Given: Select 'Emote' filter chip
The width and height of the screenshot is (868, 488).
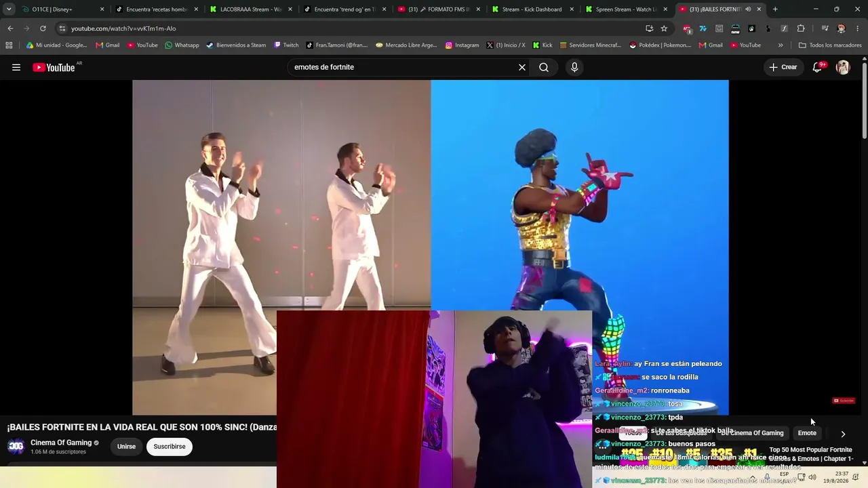Looking at the screenshot, I should pos(807,433).
